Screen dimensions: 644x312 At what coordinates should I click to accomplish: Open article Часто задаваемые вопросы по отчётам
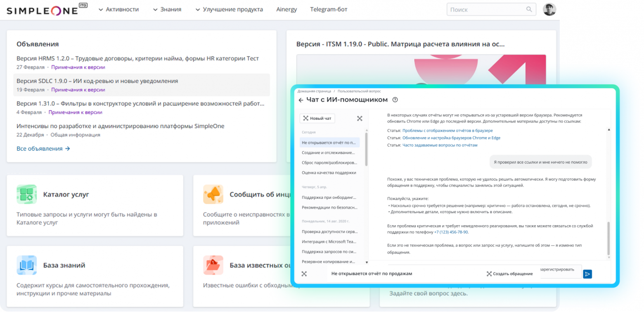[x=440, y=145]
